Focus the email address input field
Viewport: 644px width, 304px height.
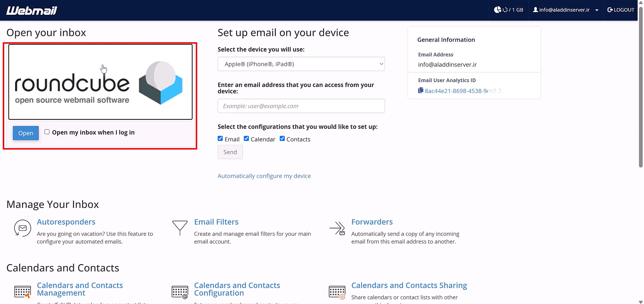pyautogui.click(x=301, y=106)
